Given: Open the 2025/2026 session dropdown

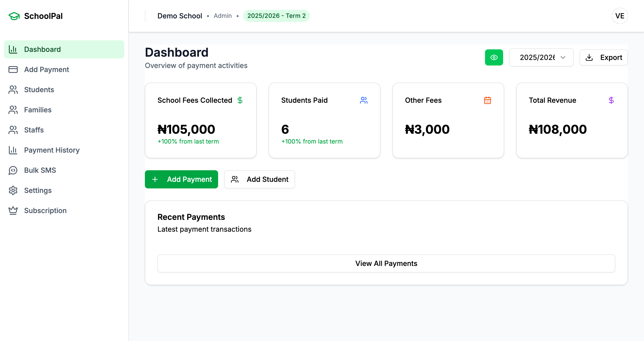Looking at the screenshot, I should pyautogui.click(x=541, y=57).
